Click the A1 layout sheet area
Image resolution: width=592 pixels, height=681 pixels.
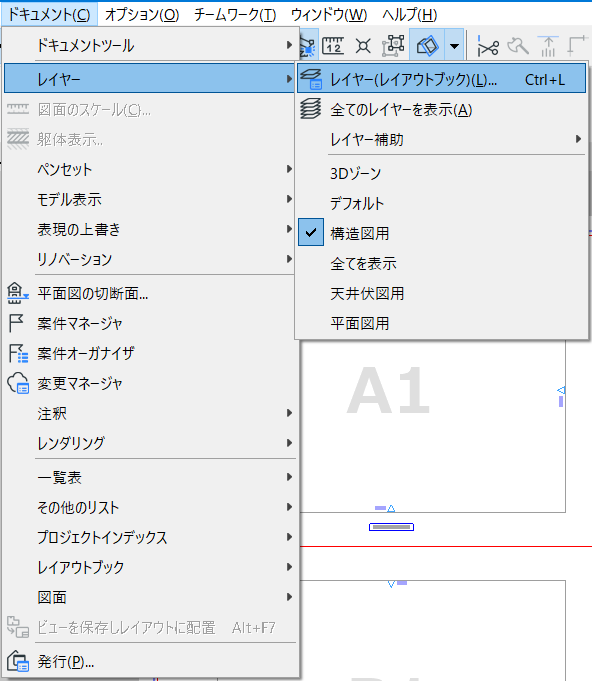(432, 426)
